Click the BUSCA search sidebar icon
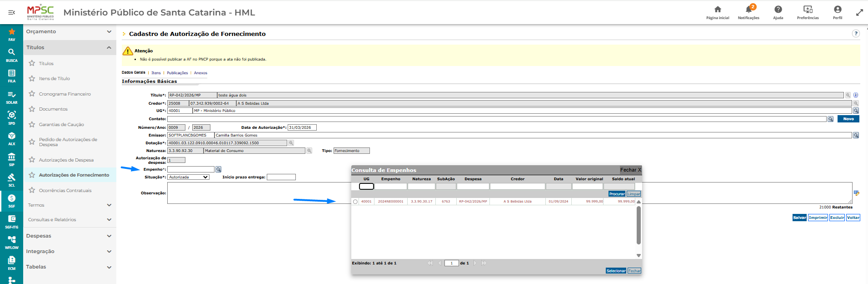Image resolution: width=868 pixels, height=284 pixels. coord(12,55)
